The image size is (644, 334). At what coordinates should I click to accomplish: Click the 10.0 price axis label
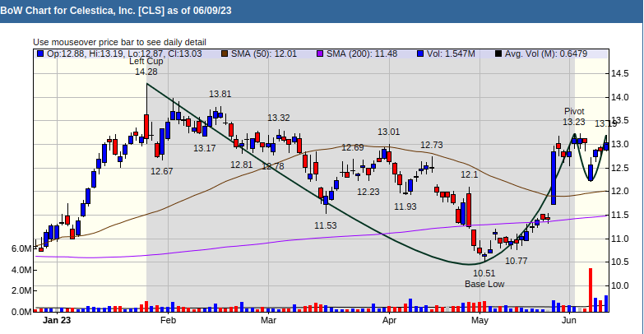[x=620, y=285]
